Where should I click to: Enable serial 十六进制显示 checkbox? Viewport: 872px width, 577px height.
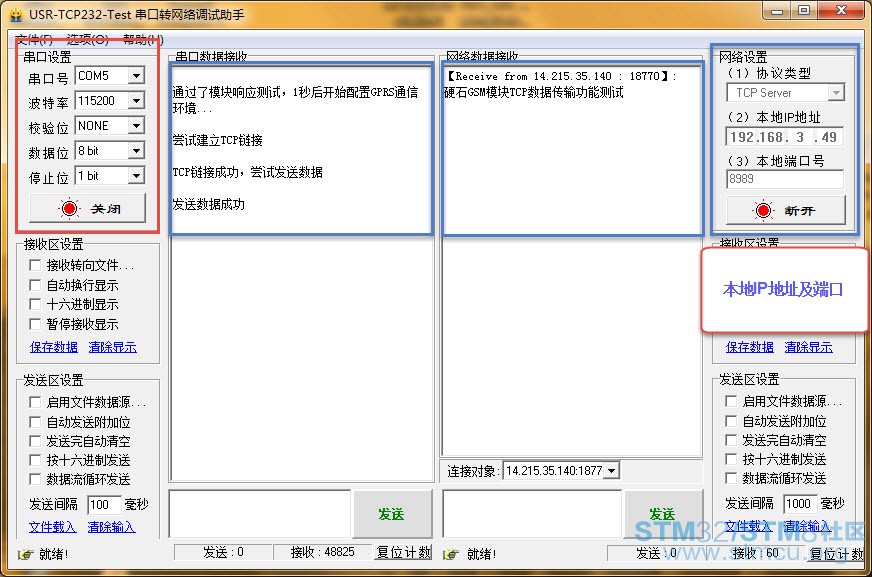pyautogui.click(x=34, y=304)
